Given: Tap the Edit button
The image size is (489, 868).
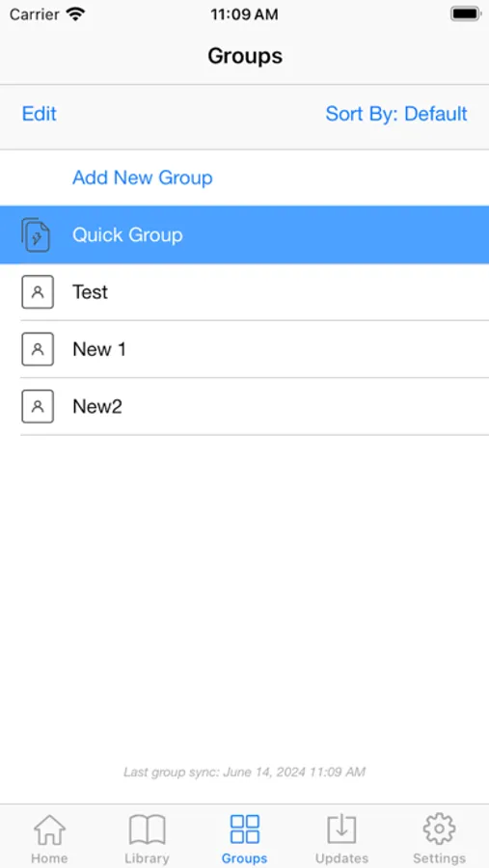Looking at the screenshot, I should point(40,114).
